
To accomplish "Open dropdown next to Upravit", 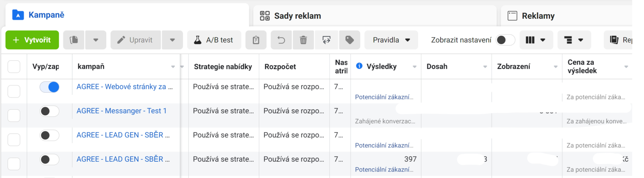I will tap(172, 40).
